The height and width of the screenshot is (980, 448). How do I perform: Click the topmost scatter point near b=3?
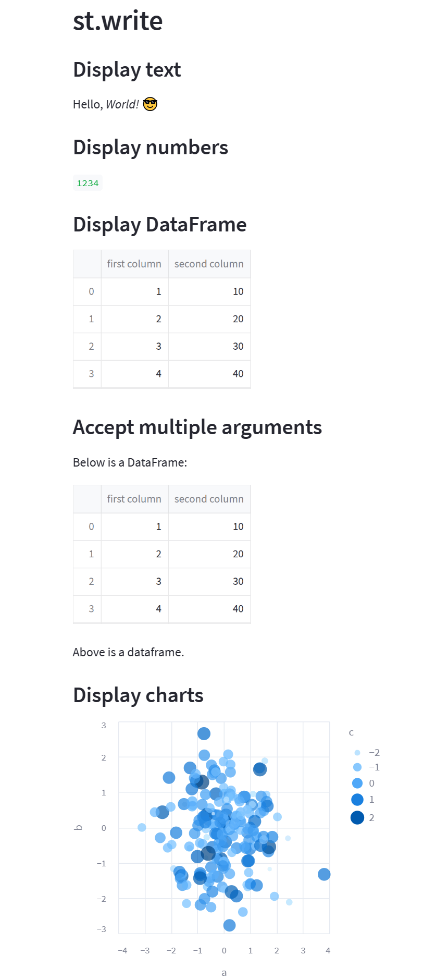[x=204, y=733]
